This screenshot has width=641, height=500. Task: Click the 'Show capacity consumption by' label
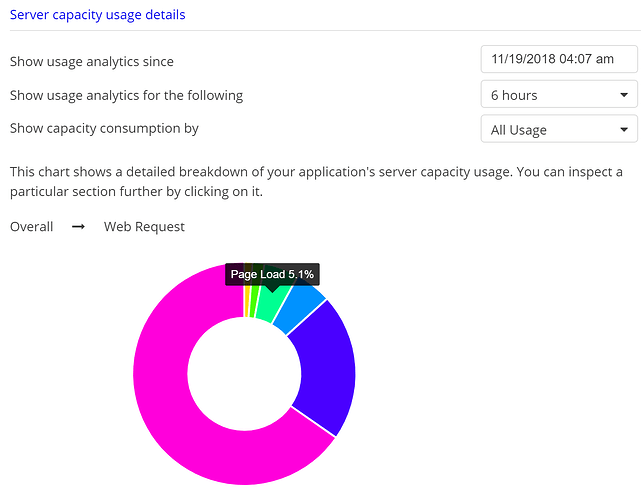104,128
